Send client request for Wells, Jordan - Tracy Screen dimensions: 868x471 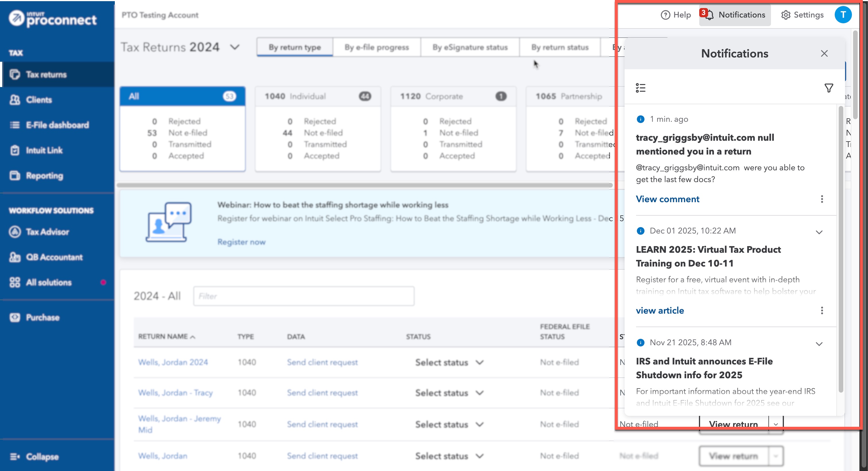(x=322, y=393)
